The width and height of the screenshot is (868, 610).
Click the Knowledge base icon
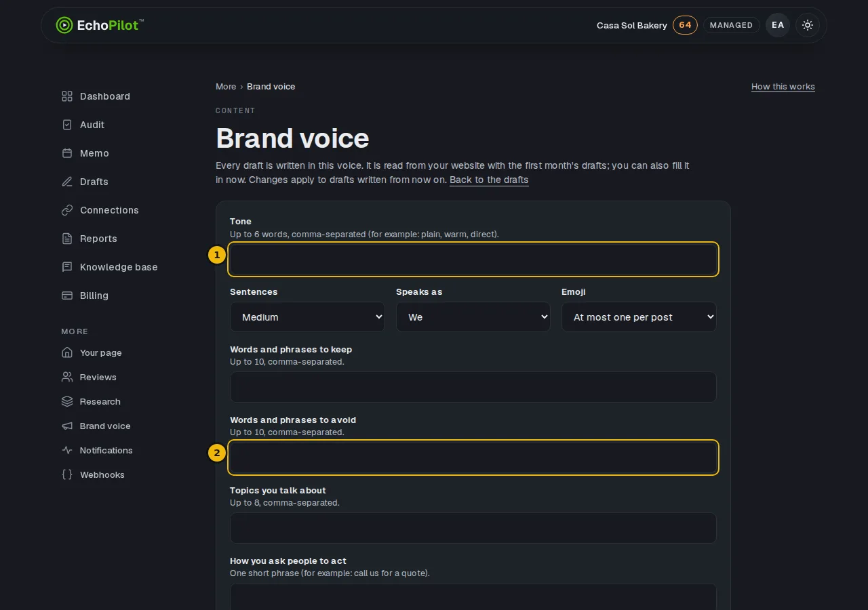[x=67, y=267]
